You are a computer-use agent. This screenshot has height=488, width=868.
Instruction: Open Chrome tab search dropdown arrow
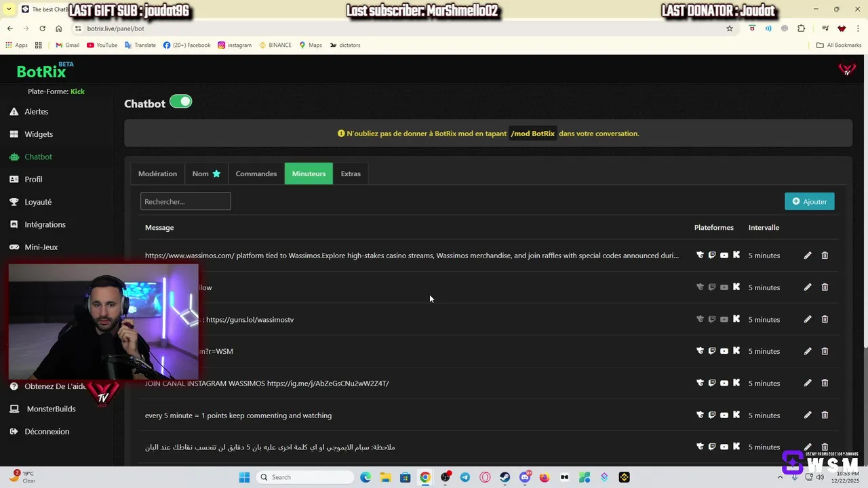click(9, 9)
